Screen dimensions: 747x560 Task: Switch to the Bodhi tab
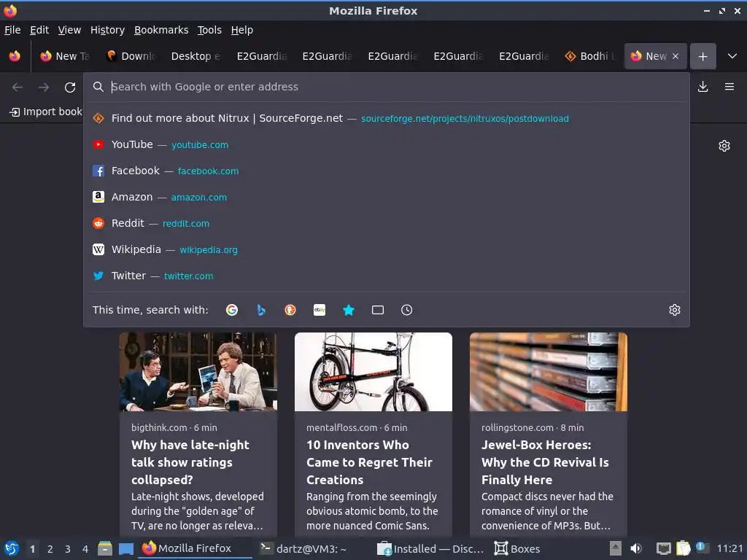click(x=589, y=56)
